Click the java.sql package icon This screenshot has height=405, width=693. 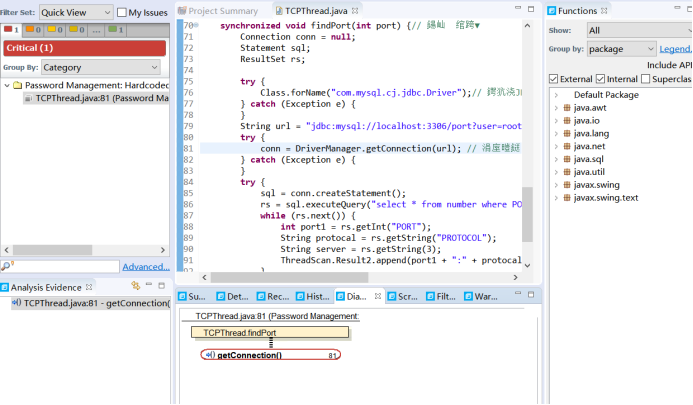pos(567,159)
